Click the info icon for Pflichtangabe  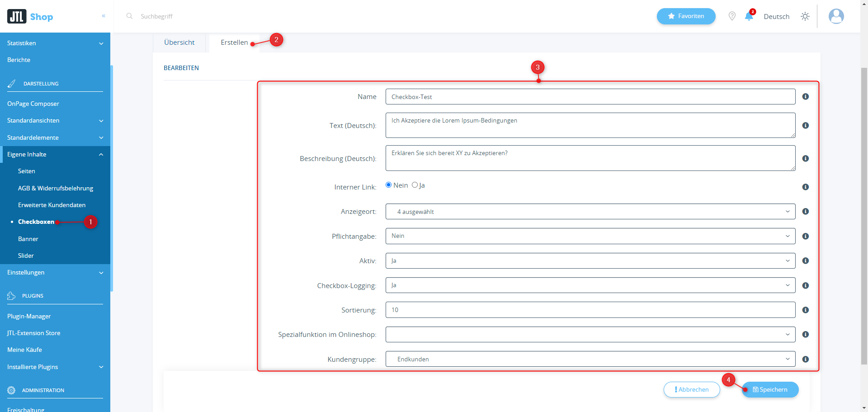tap(806, 237)
